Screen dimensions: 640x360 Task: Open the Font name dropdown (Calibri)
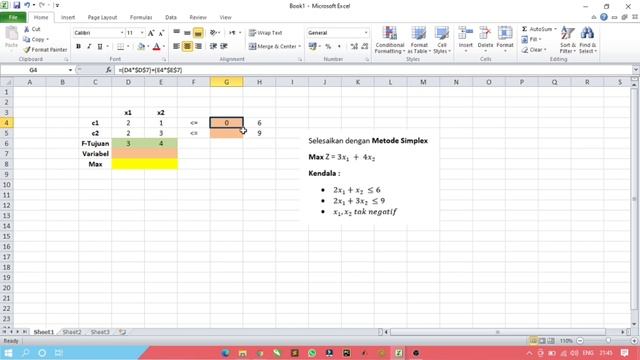(x=122, y=33)
